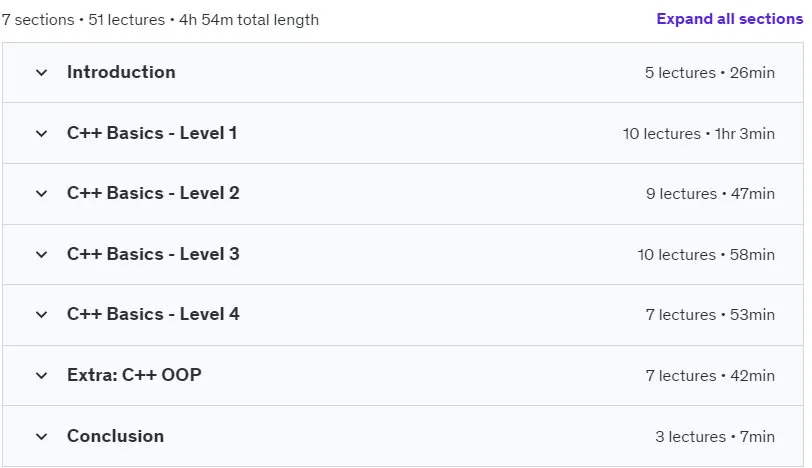Click the 3 lectures • 7min label
The height and width of the screenshot is (468, 812).
715,437
